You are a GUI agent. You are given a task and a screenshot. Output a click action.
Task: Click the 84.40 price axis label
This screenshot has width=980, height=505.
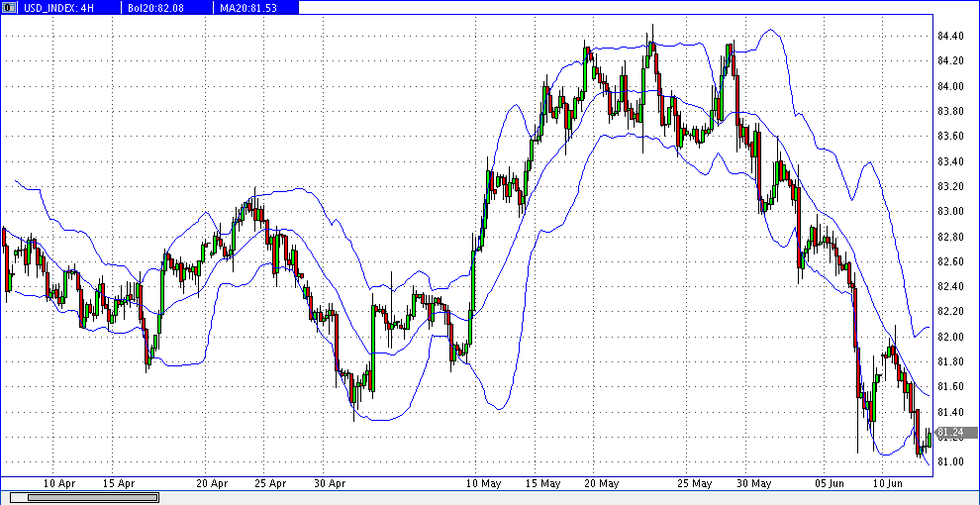point(950,36)
